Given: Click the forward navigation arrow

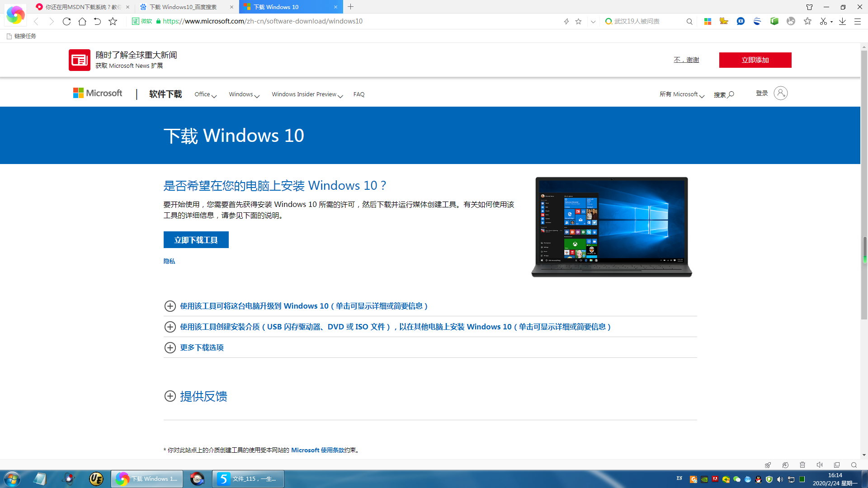Looking at the screenshot, I should click(x=52, y=21).
